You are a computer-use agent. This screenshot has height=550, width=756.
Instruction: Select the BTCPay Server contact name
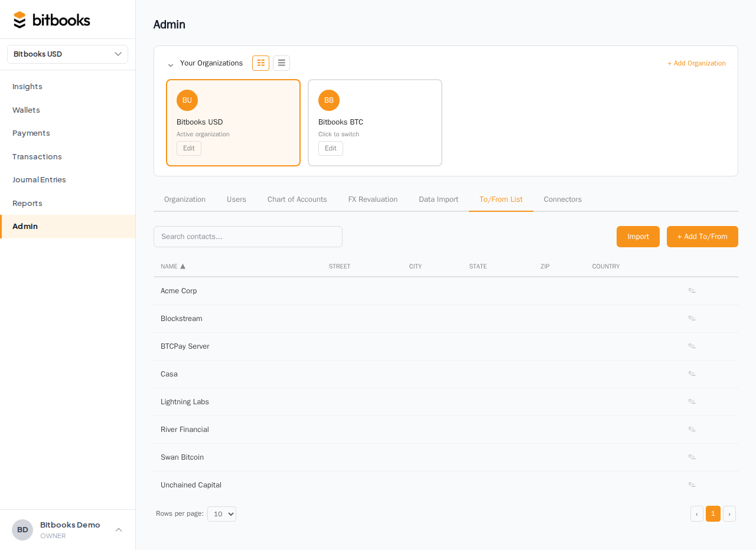(x=185, y=346)
